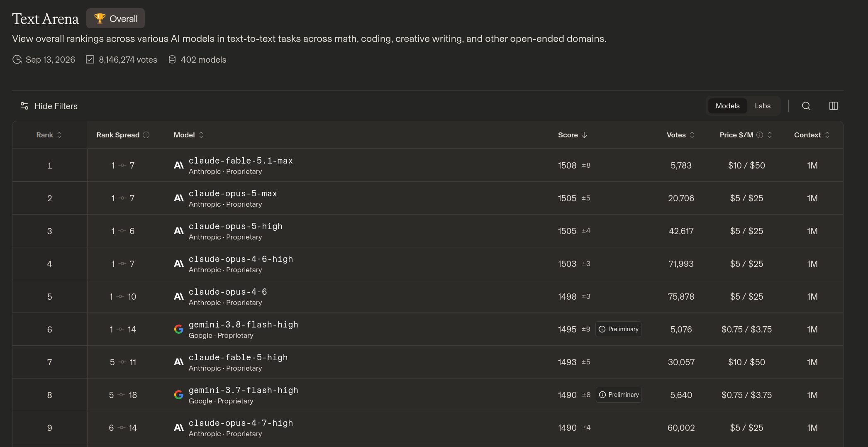Click the Price $/M info icon

760,135
